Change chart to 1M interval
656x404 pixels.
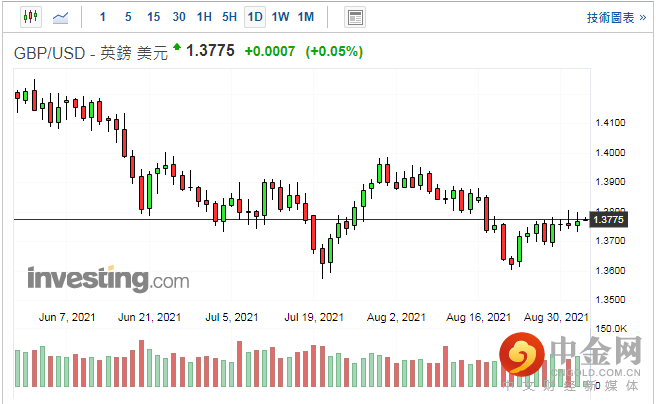pyautogui.click(x=306, y=17)
